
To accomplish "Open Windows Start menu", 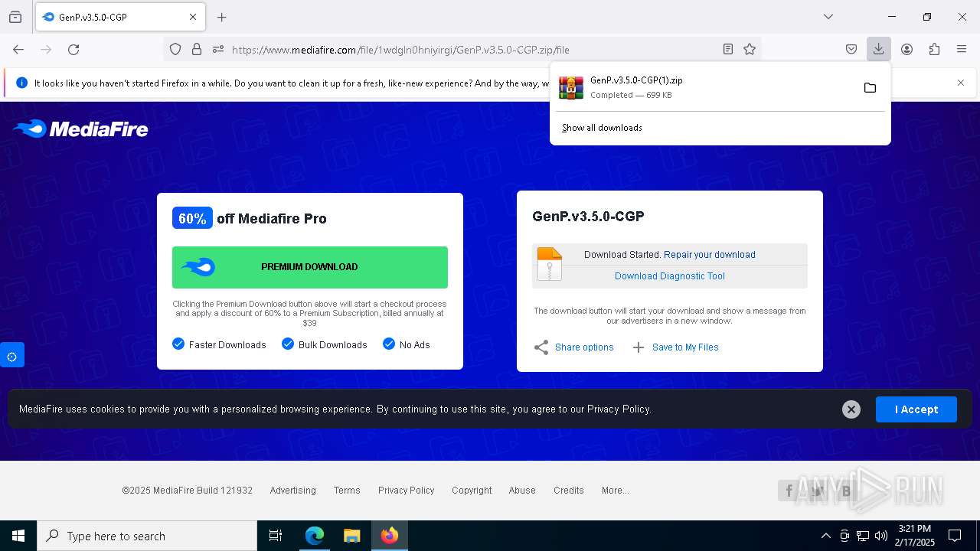I will coord(18,536).
